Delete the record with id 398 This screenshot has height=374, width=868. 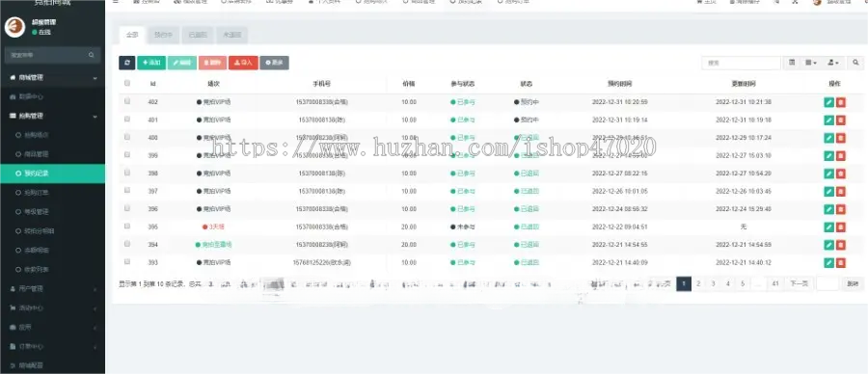pyautogui.click(x=841, y=174)
